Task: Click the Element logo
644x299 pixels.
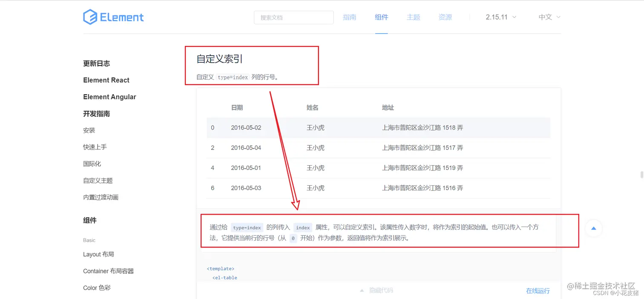Action: [113, 17]
